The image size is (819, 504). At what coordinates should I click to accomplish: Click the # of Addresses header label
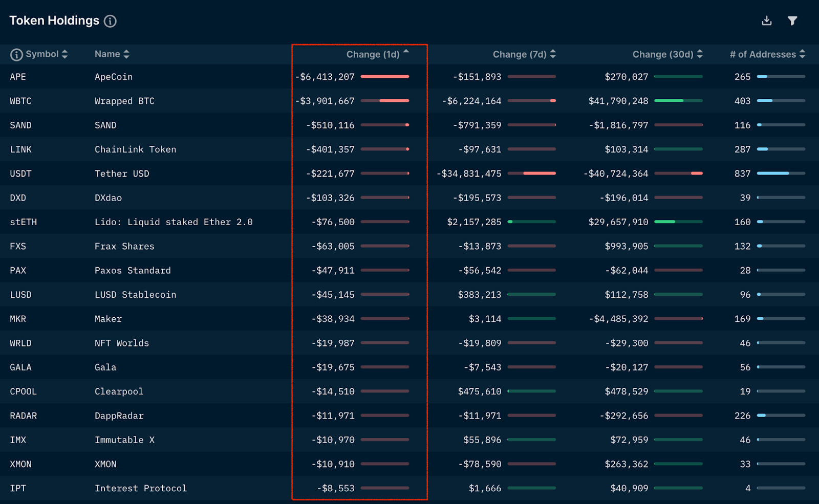point(763,55)
